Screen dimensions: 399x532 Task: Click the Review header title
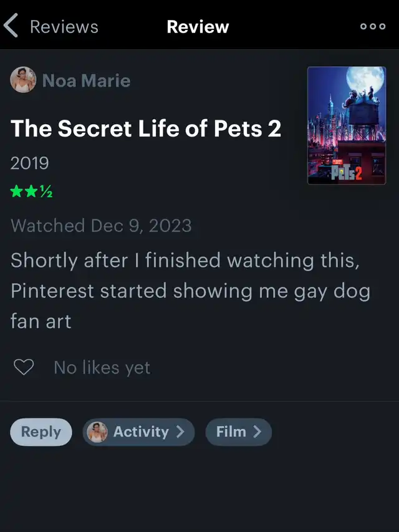[x=198, y=27]
